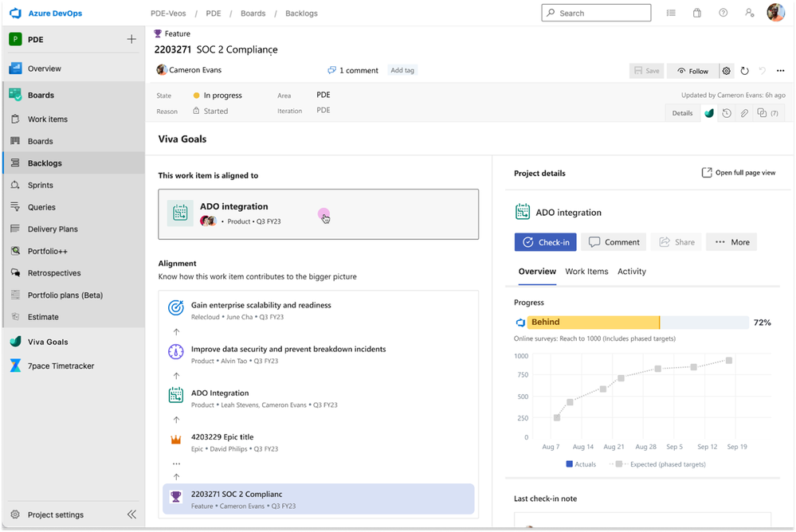Refresh the work item
Viewport: 796px width, 532px height.
(744, 71)
